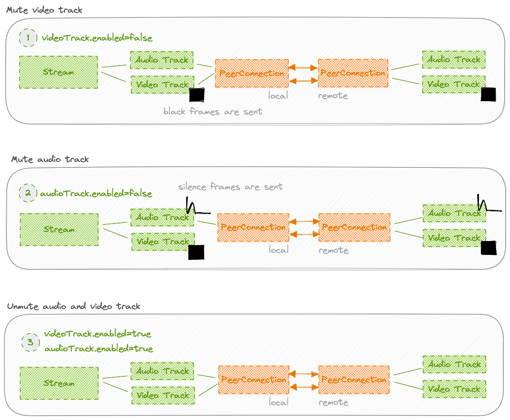510x420 pixels.
Task: Click the circled number 1 step marker
Action: (x=28, y=38)
